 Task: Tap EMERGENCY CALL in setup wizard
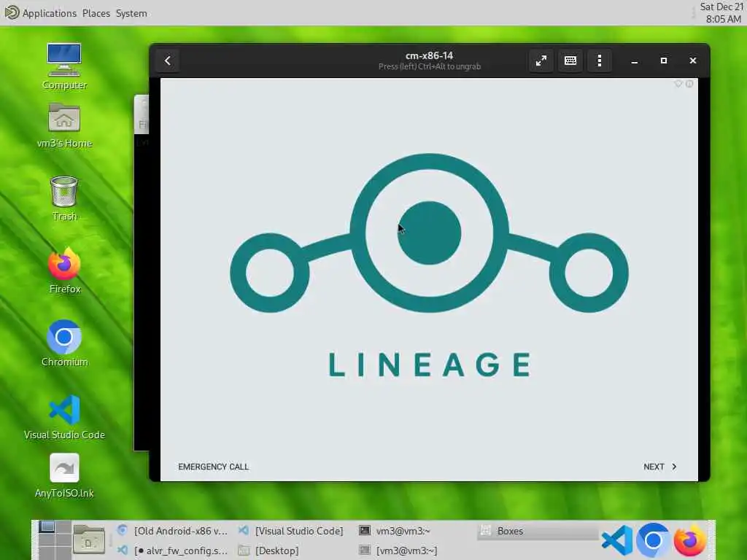point(214,467)
